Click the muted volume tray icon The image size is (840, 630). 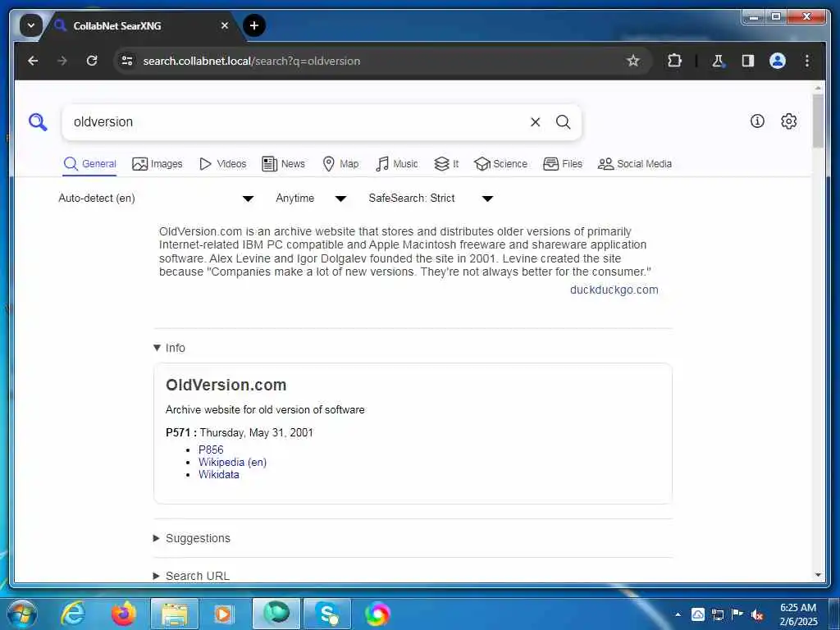(x=757, y=614)
